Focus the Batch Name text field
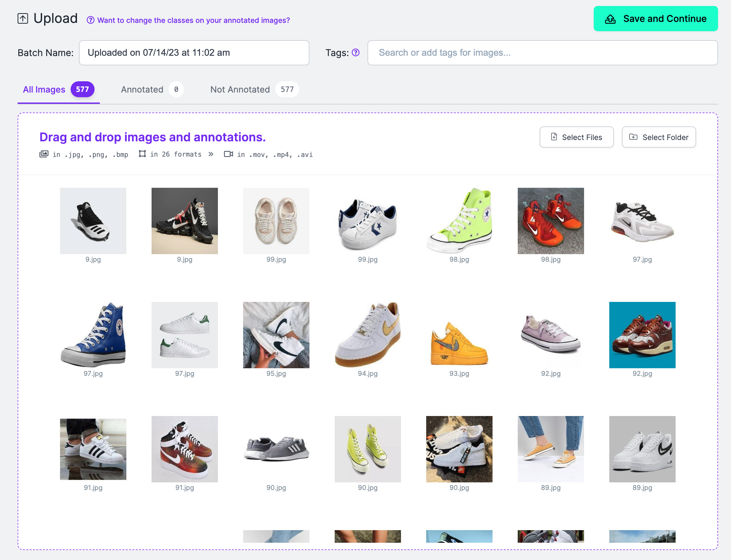The image size is (731, 560). (x=194, y=53)
